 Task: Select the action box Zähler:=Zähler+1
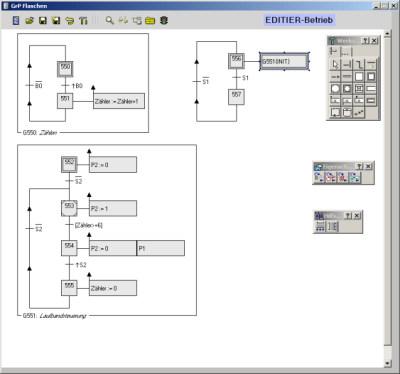[x=119, y=101]
